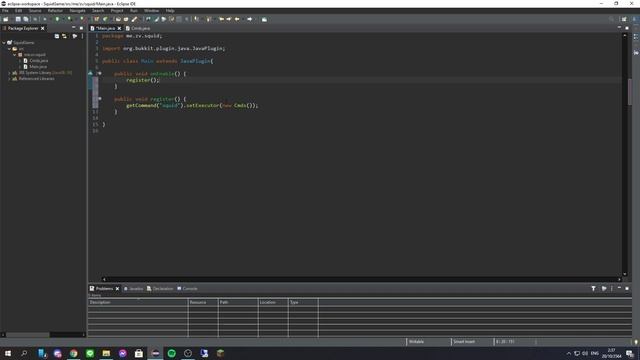Open the Refactor menu
Image resolution: width=640 pixels, height=360 pixels.
tap(55, 11)
